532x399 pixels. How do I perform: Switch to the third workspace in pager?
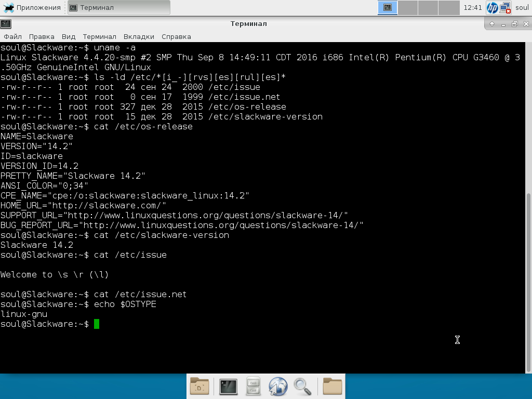coord(428,7)
